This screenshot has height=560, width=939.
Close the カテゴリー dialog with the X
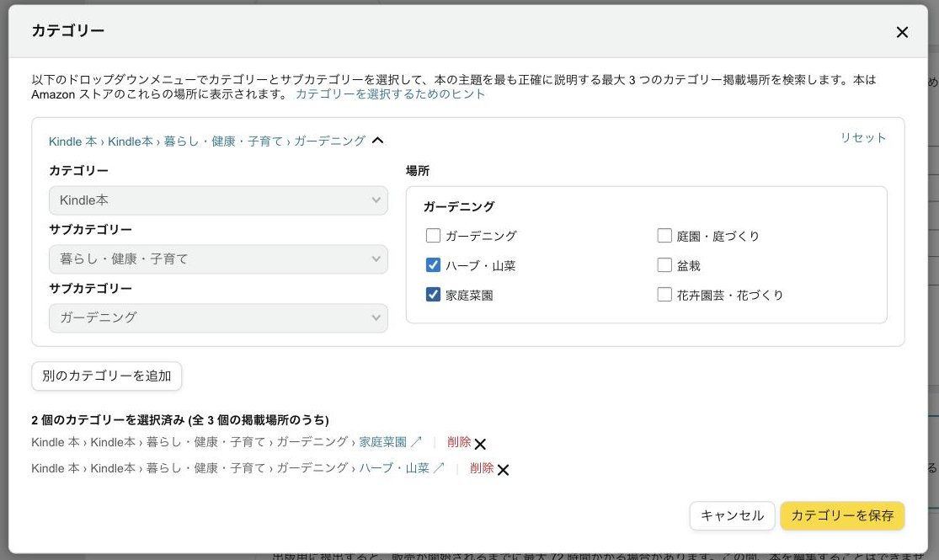(x=902, y=32)
